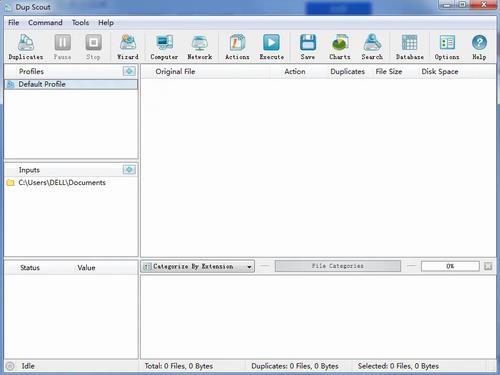
Task: Open the File menu
Action: coord(14,23)
